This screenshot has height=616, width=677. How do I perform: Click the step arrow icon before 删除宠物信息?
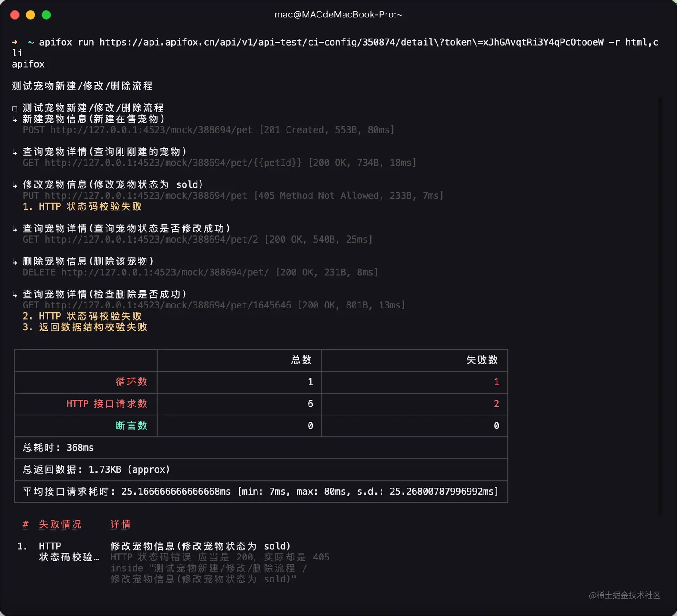pyautogui.click(x=15, y=261)
